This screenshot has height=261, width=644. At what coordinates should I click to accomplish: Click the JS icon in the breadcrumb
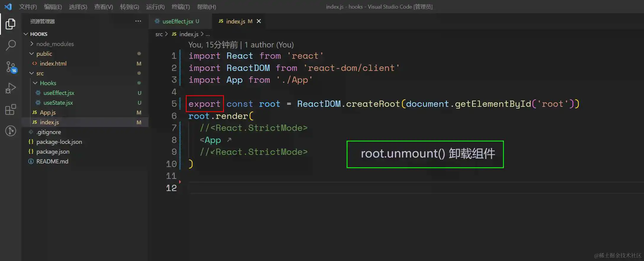tap(174, 34)
